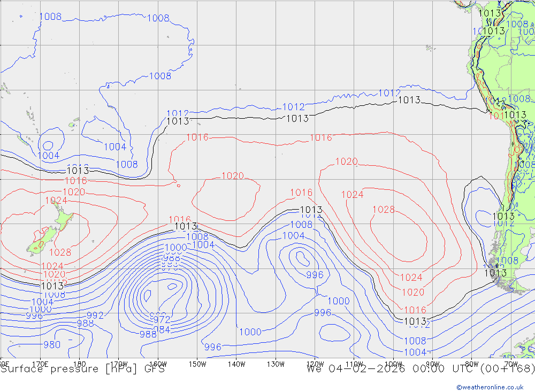535x392 pixels.
Task: Click the 90W longitude axis label
Action: click(433, 364)
